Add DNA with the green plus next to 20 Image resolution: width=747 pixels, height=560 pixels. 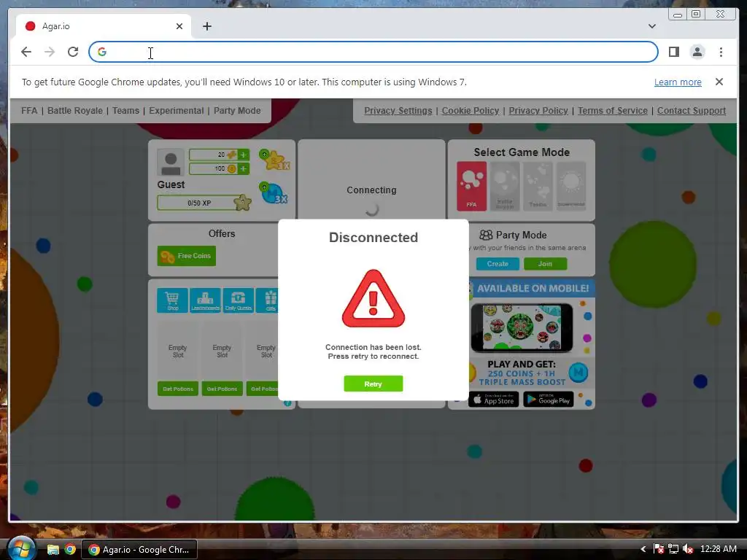click(244, 155)
